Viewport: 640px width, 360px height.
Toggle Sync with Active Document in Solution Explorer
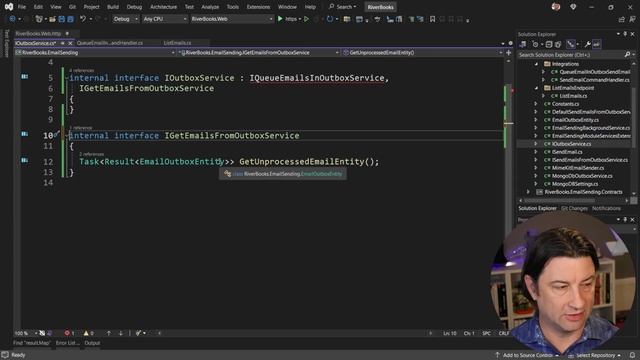(571, 44)
